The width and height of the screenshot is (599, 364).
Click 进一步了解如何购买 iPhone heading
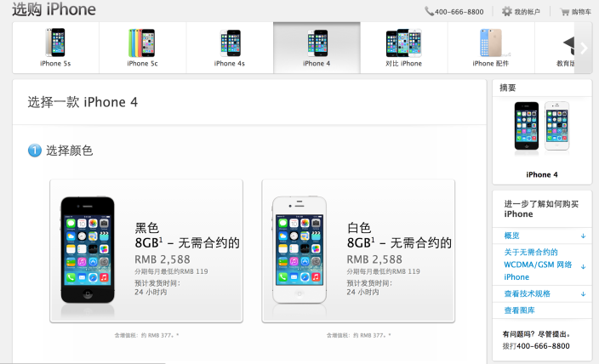[x=541, y=209]
